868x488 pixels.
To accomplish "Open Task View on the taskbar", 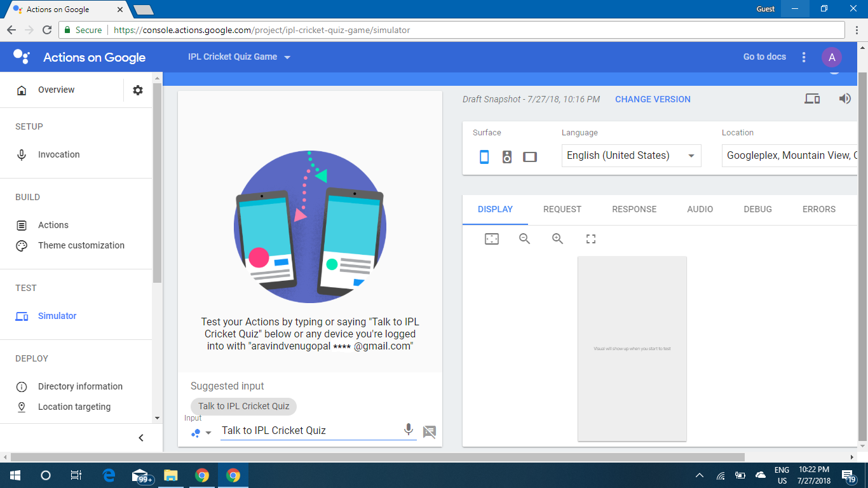I will point(76,475).
